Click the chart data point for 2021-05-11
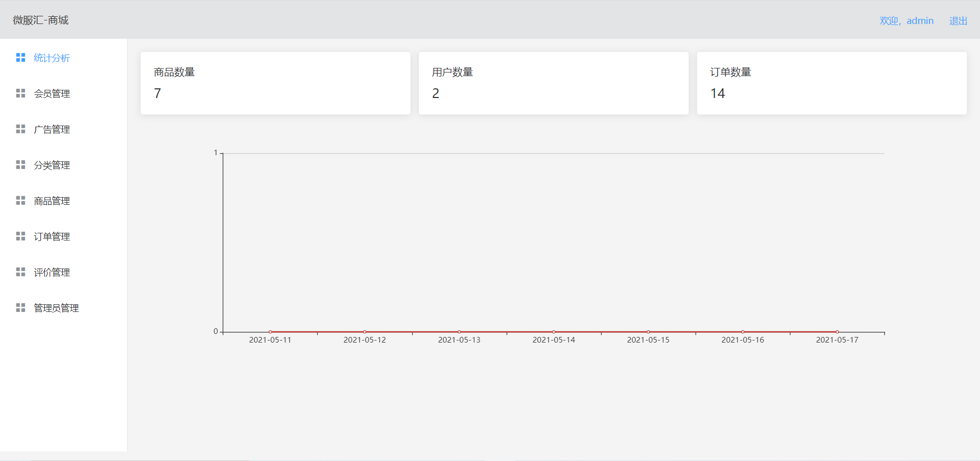980x461 pixels. pyautogui.click(x=270, y=332)
